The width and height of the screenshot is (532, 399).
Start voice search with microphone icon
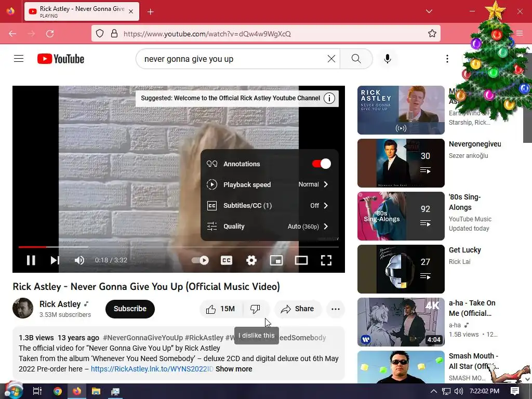tap(388, 59)
